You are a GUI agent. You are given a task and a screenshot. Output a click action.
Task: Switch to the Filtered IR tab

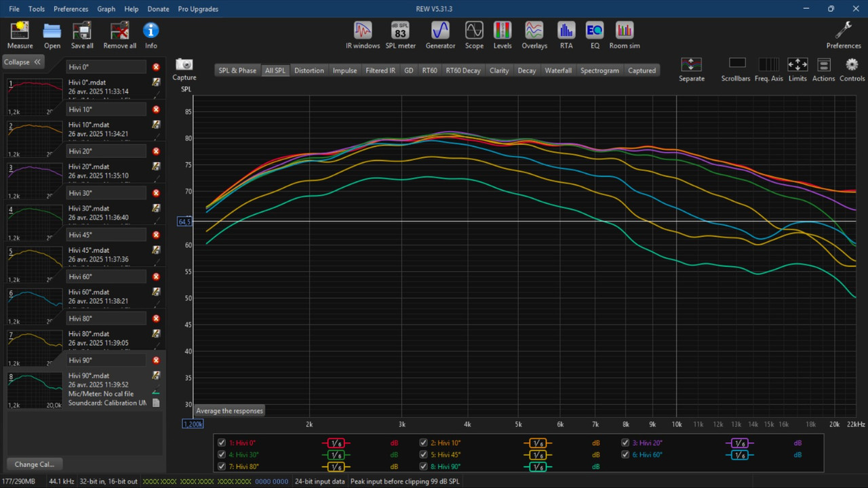point(380,70)
